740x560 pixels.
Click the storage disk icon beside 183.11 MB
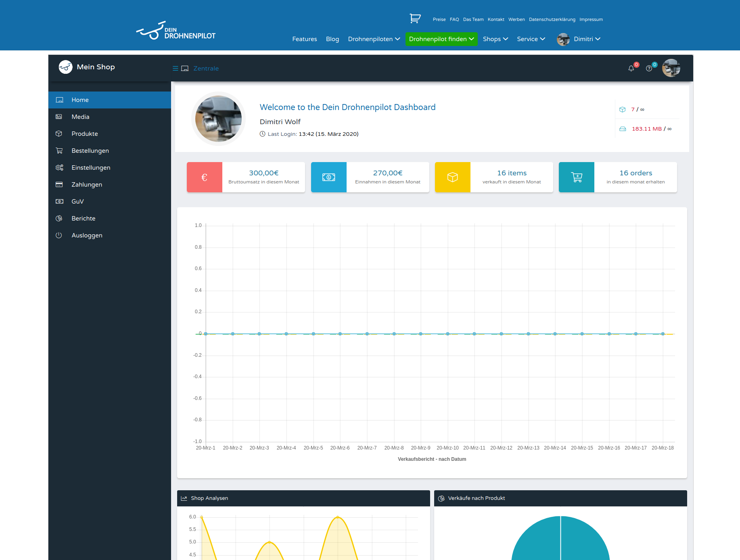click(623, 129)
